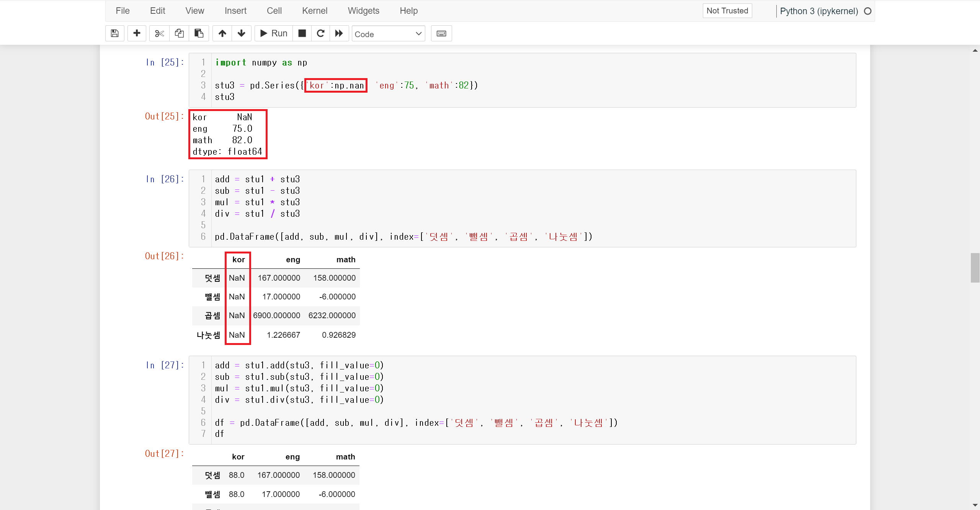This screenshot has width=980, height=510.
Task: Open the Widgets menu
Action: tap(363, 11)
